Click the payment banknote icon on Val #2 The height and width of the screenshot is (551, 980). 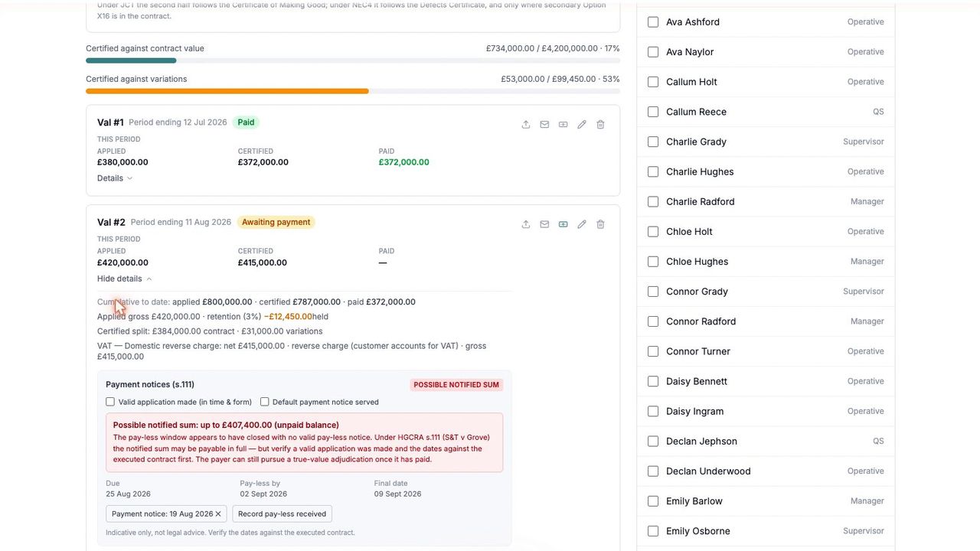563,224
